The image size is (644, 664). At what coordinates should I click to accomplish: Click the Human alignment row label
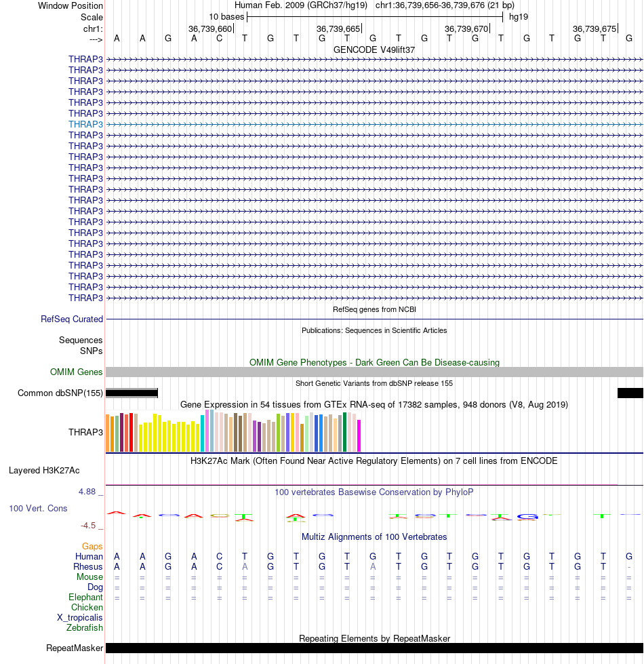click(x=89, y=556)
